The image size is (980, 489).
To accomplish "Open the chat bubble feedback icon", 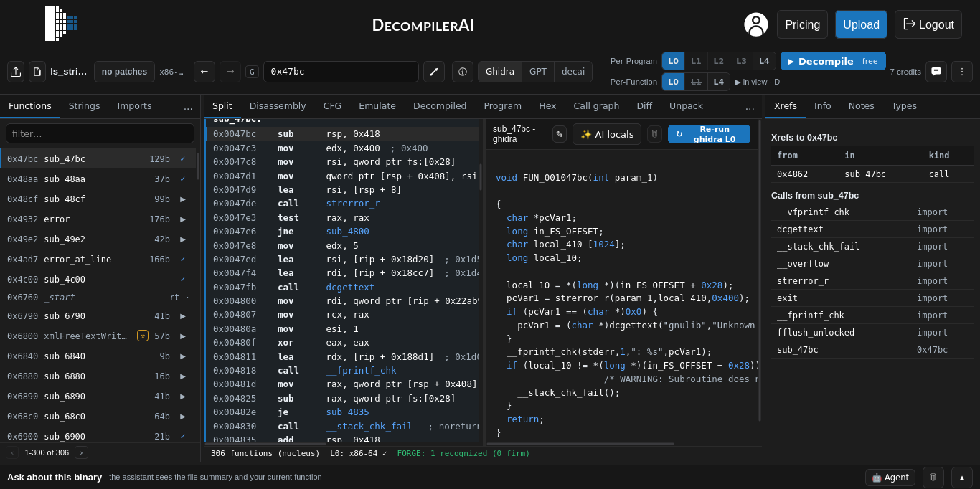I will [x=936, y=72].
